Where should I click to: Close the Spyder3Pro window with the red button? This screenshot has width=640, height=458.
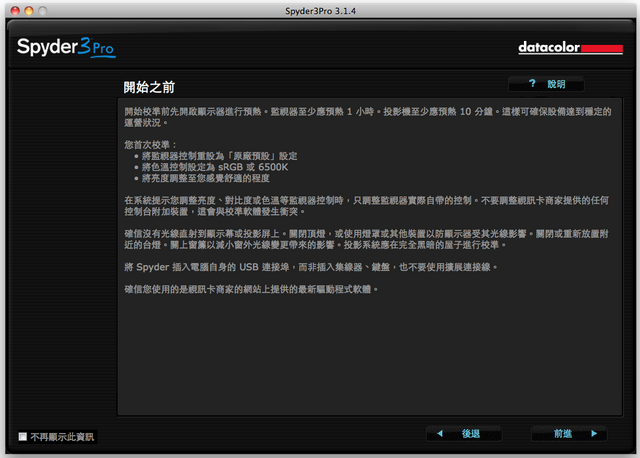point(15,11)
